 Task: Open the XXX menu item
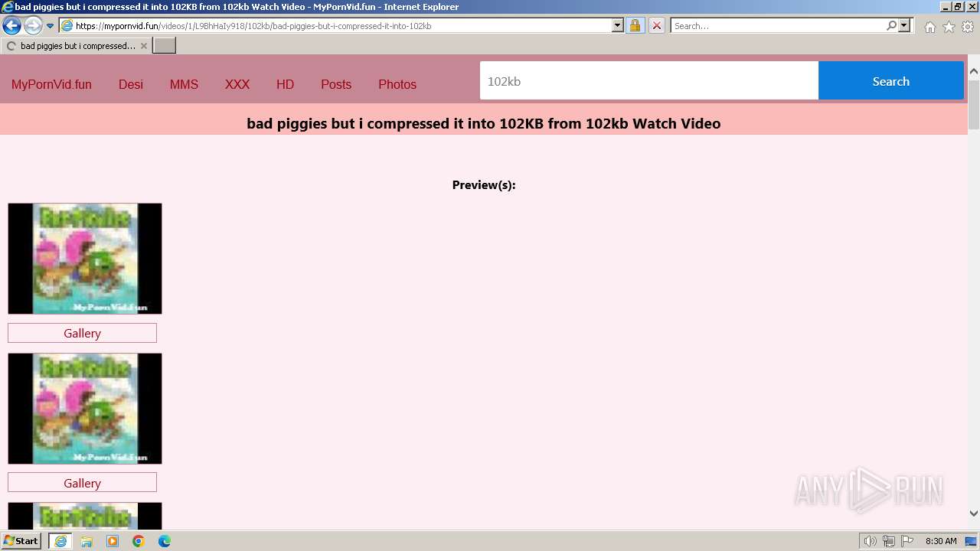[x=237, y=84]
